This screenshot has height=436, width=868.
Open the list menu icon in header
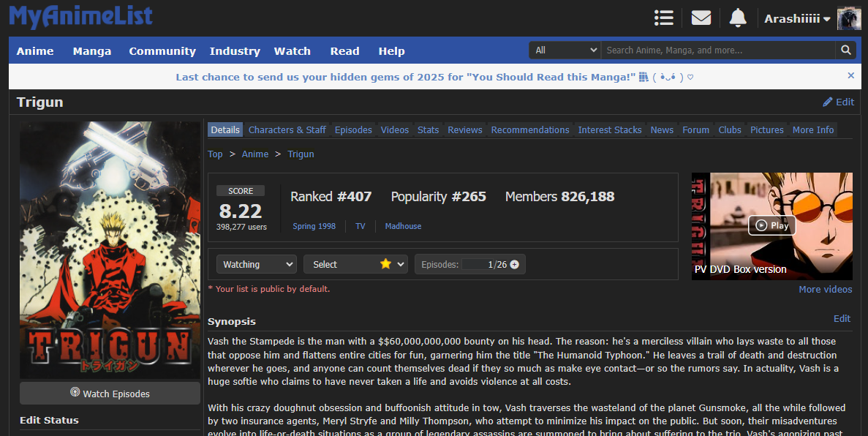[664, 18]
